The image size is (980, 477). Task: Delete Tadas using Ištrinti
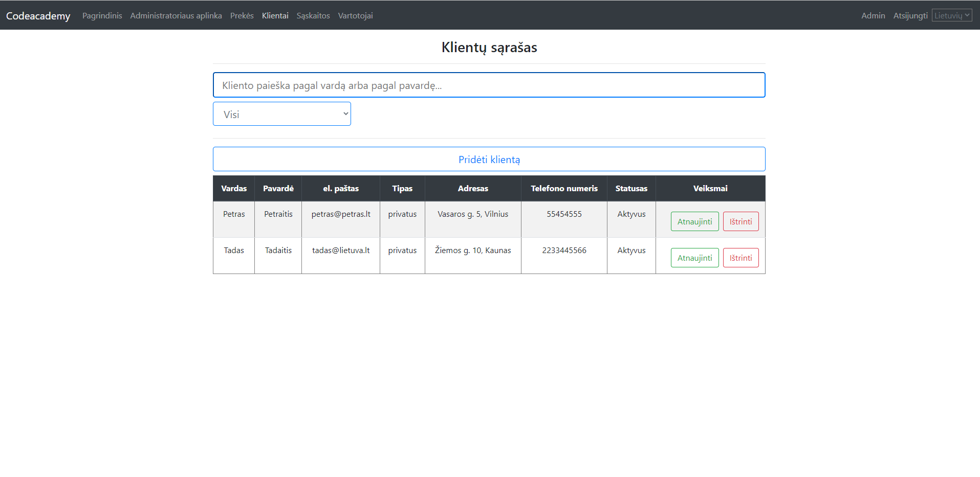[x=741, y=258]
